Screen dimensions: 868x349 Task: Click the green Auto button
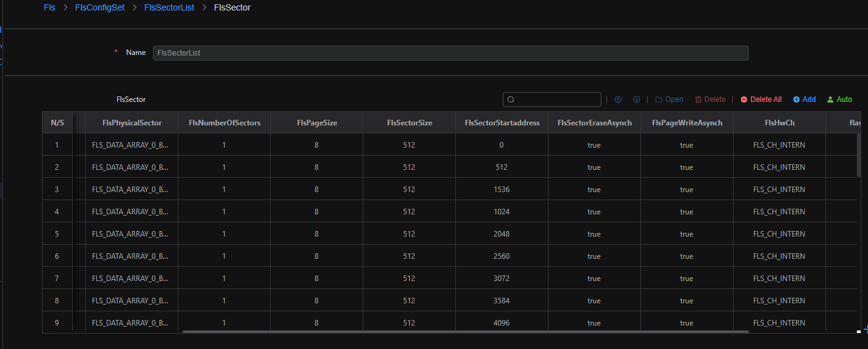[x=839, y=99]
